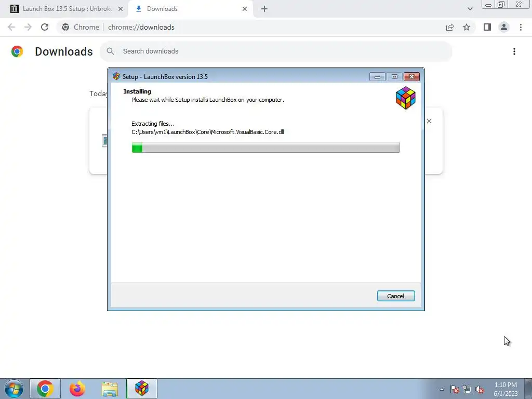
Task: Open the Action Center flag icon
Action: tap(454, 389)
